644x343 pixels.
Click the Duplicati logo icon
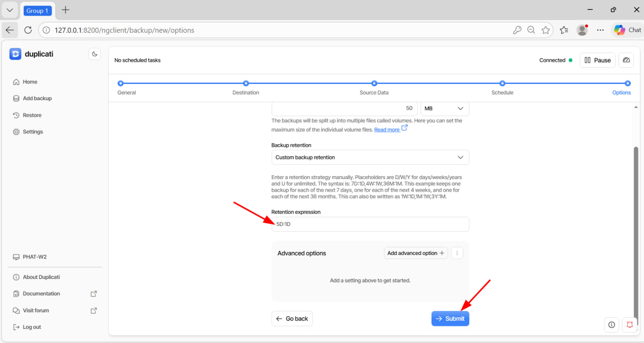16,54
